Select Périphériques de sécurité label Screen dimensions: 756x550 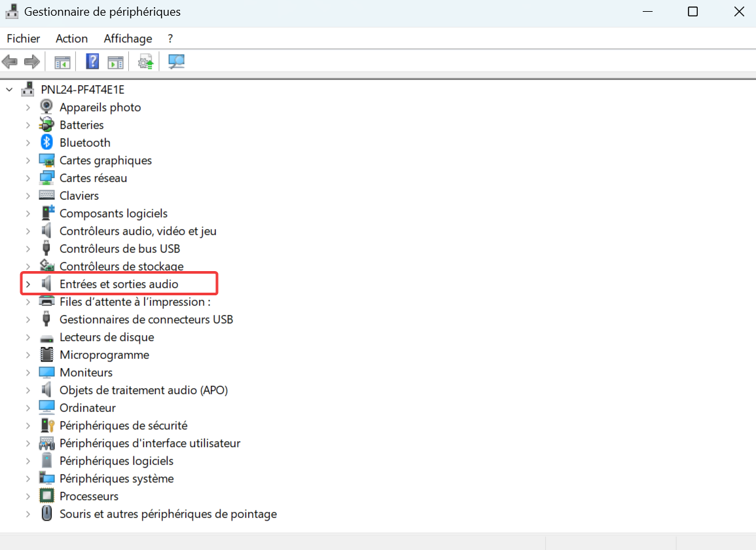124,426
